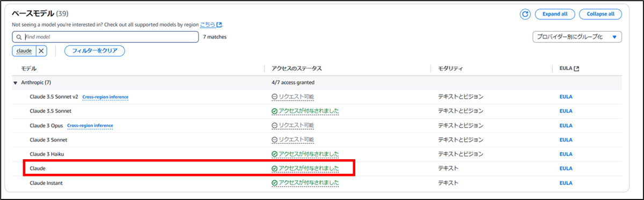The height and width of the screenshot is (200, 644).
Task: Select the Claude Instant model name
Action: pyautogui.click(x=47, y=183)
